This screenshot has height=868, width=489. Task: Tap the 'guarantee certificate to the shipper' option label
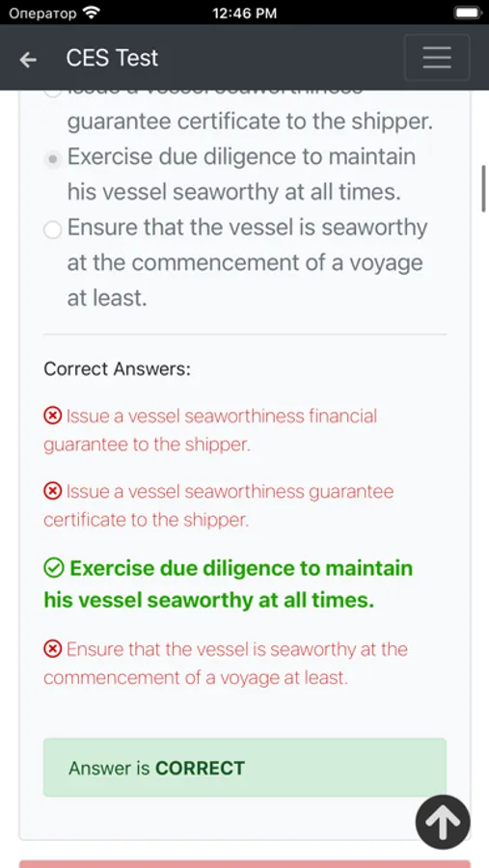[251, 122]
